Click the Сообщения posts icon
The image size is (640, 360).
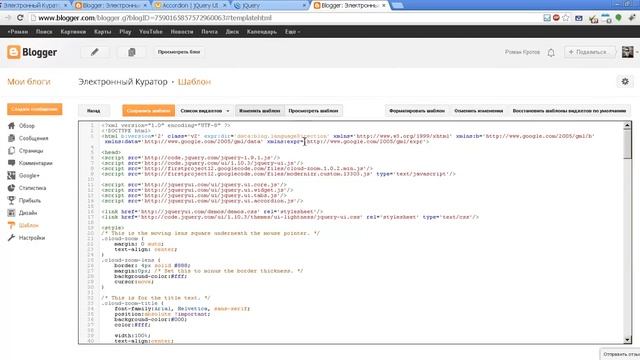pyautogui.click(x=11, y=138)
